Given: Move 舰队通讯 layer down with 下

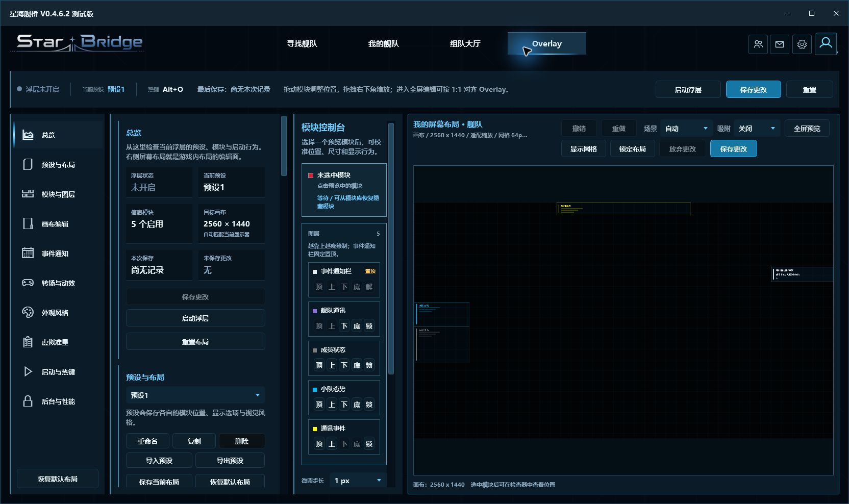Looking at the screenshot, I should 344,326.
